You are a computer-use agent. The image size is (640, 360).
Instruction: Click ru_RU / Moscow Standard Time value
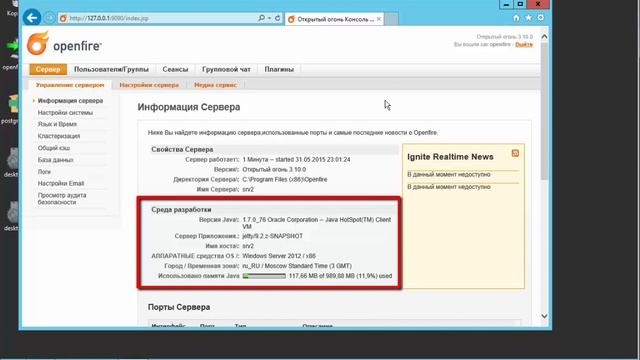[x=297, y=266]
